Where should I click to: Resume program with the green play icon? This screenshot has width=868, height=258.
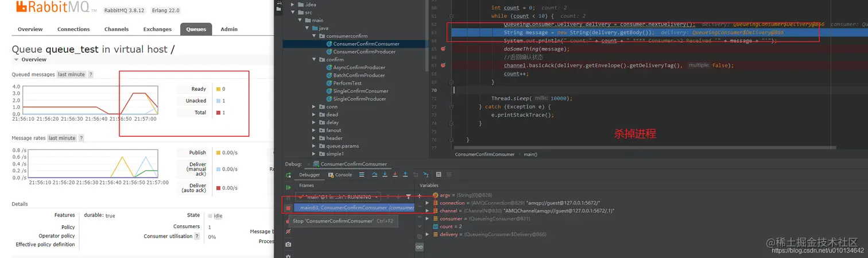click(x=288, y=187)
